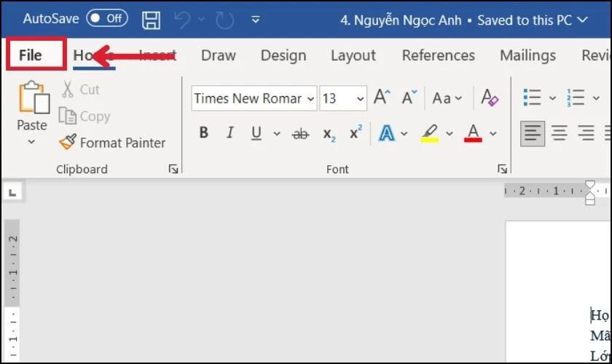Toggle Subscript formatting
Screen dimensions: 612x364
click(329, 135)
